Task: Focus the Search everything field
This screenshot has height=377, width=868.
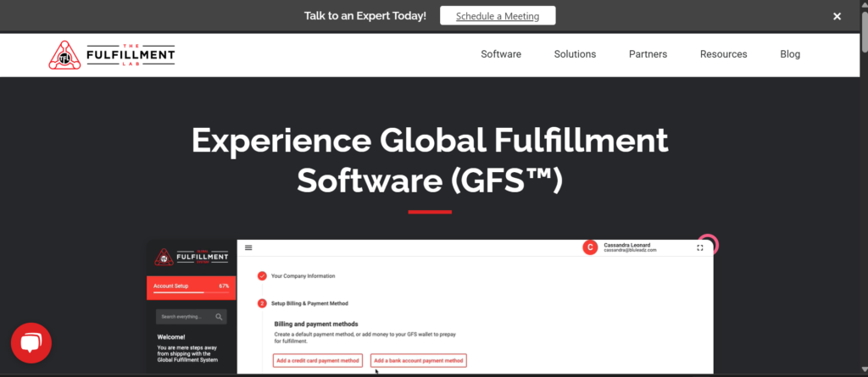Action: click(x=192, y=317)
